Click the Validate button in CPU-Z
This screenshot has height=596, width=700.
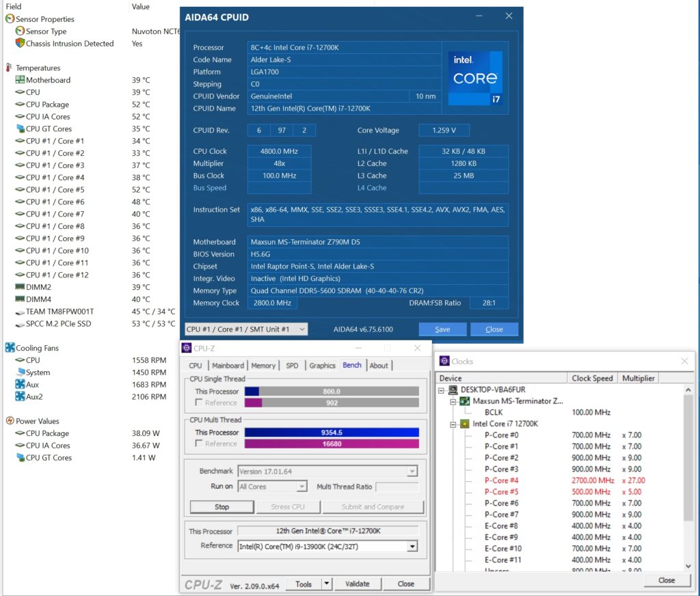click(x=357, y=584)
